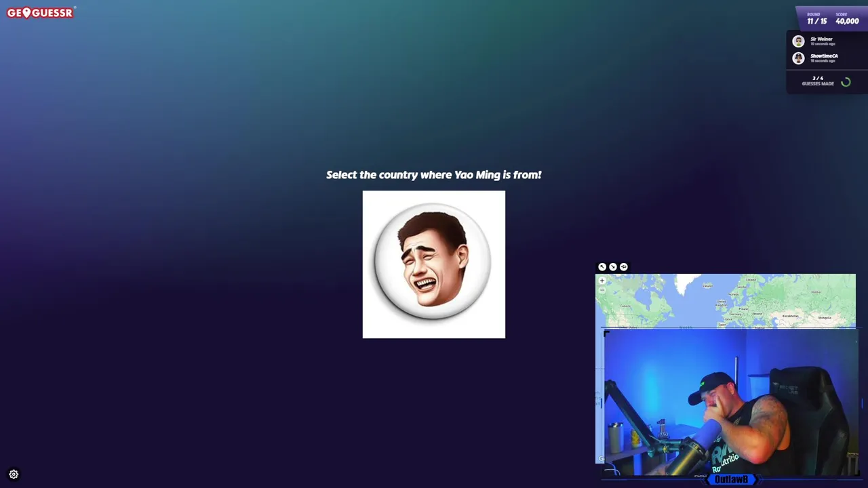The image size is (868, 488).
Task: Click Mongolia on the guess map
Action: tap(825, 318)
